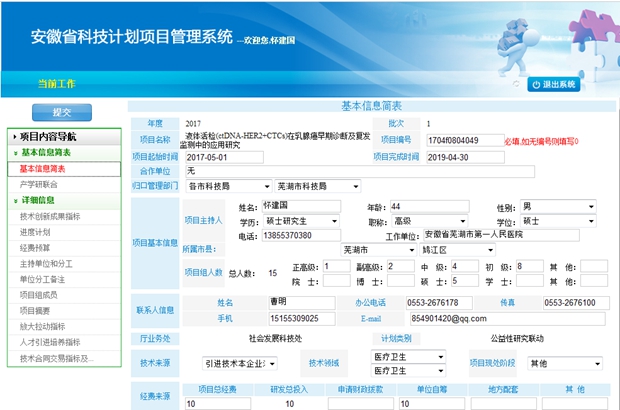Click the 项目编号 input field

click(465, 140)
